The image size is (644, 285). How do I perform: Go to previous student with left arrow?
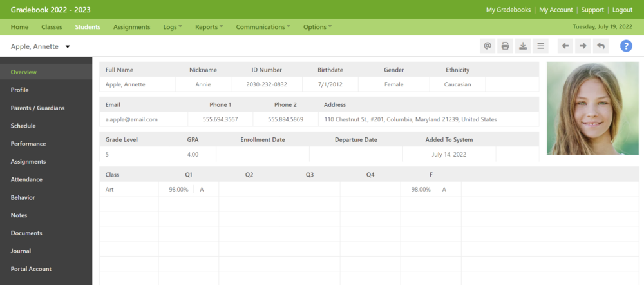click(x=565, y=46)
